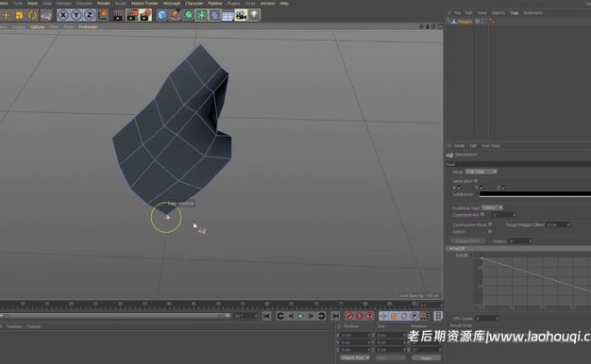Image resolution: width=591 pixels, height=364 pixels.
Task: Add a Cube primitive object
Action: (x=162, y=15)
